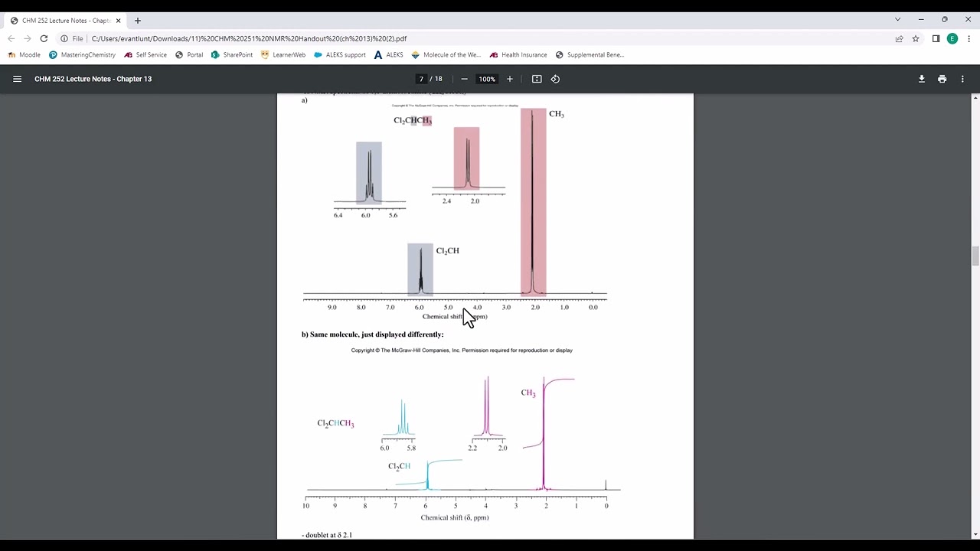Open the Chrome three-dot menu
Viewport: 980px width, 551px height.
969,38
